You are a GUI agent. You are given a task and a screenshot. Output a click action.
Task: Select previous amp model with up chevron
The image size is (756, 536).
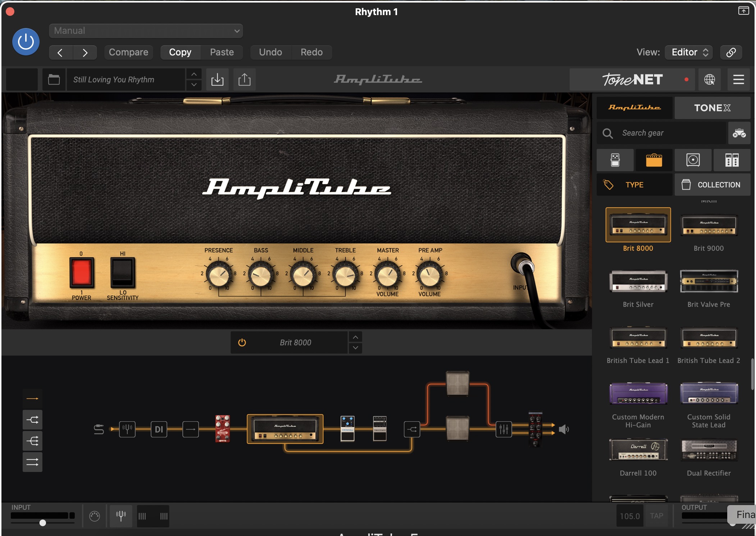point(355,337)
